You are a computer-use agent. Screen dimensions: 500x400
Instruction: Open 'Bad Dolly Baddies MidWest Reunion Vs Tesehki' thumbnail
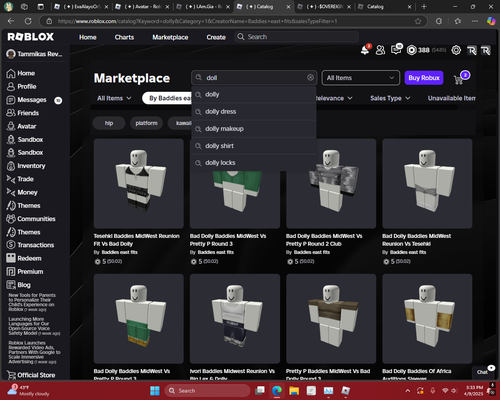427,184
